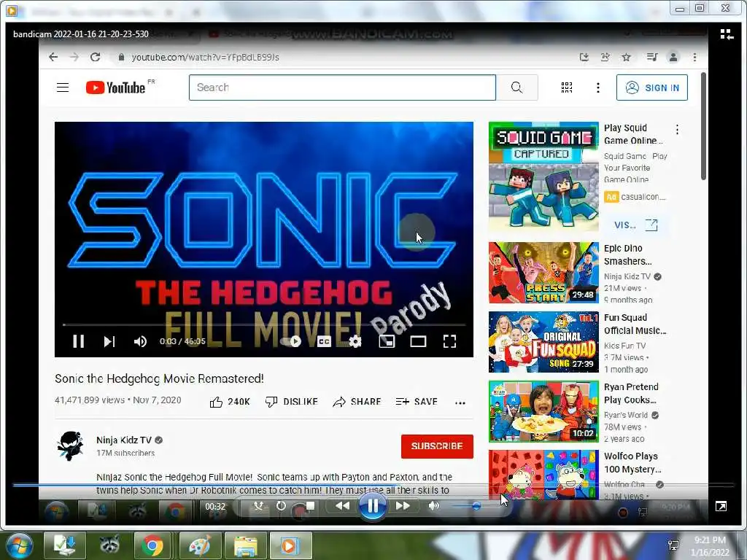Image resolution: width=747 pixels, height=560 pixels.
Task: Click the network icon in system tray
Action: 673,545
